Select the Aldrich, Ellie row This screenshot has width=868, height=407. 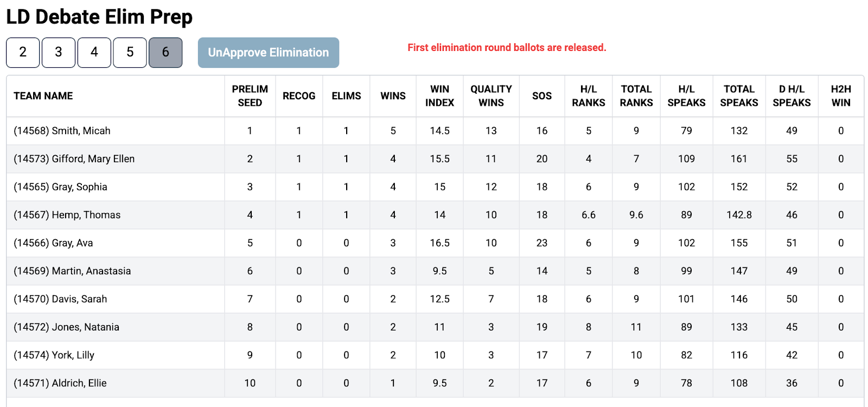[60, 383]
